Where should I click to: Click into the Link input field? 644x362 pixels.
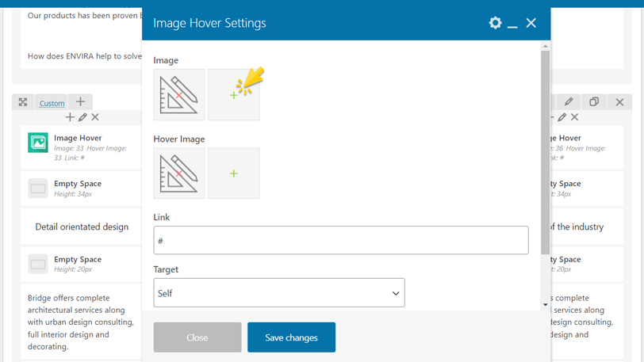(341, 241)
